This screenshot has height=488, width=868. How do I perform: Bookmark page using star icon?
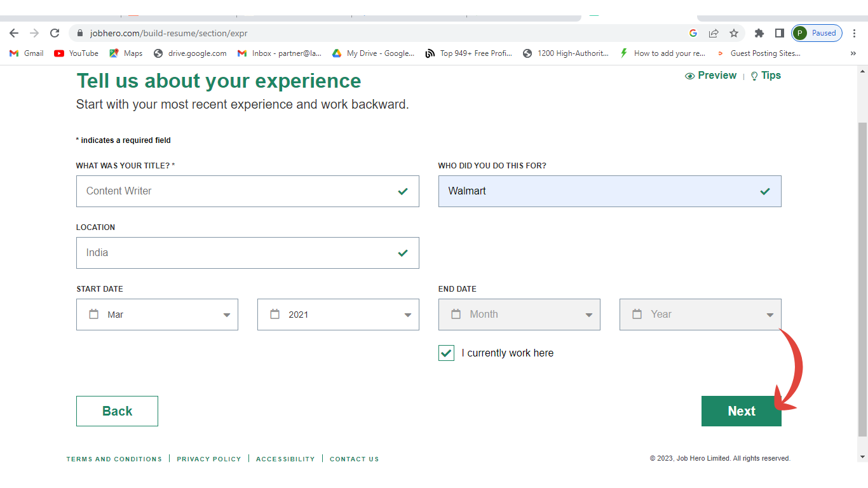[x=734, y=33]
